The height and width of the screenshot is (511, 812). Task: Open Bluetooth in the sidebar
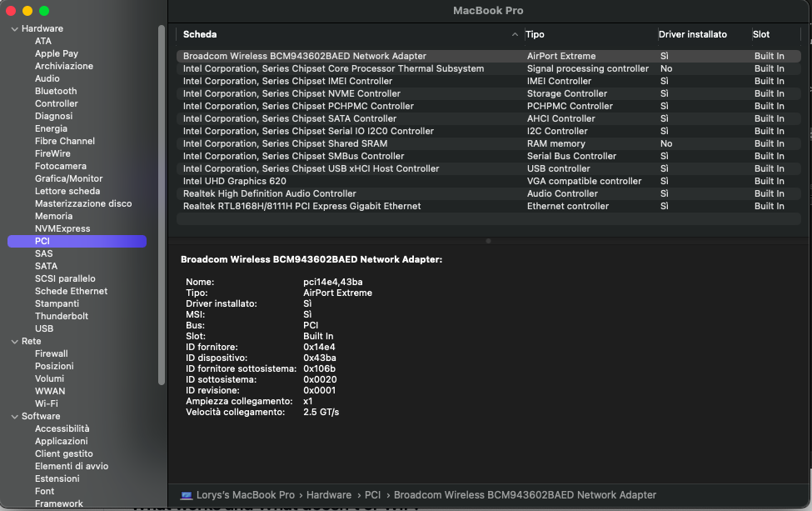56,91
